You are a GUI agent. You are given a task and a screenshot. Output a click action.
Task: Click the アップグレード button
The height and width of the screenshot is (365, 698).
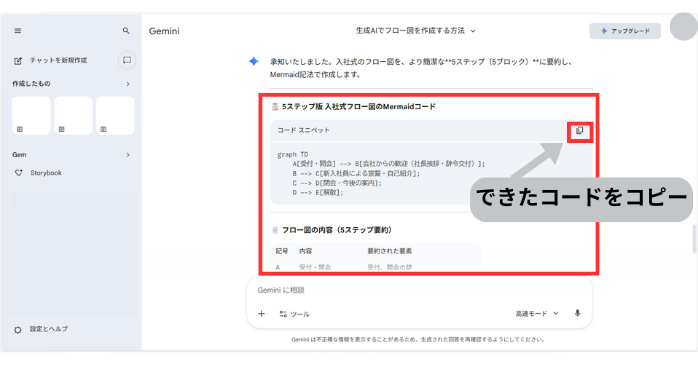[x=625, y=31]
